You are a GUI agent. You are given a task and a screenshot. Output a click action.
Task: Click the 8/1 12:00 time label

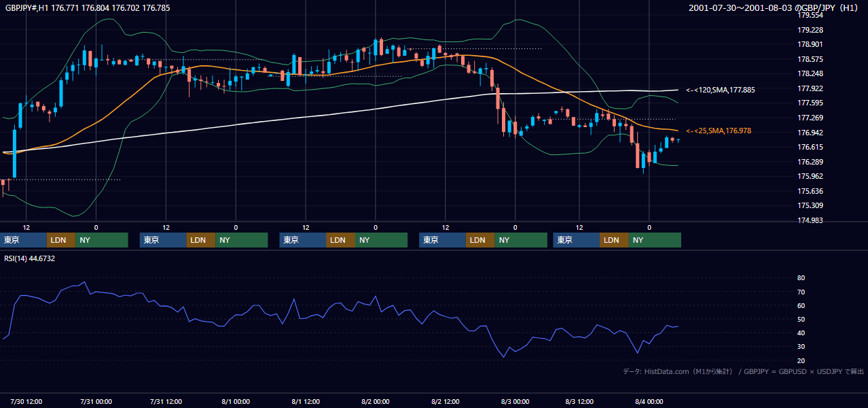[x=306, y=401]
